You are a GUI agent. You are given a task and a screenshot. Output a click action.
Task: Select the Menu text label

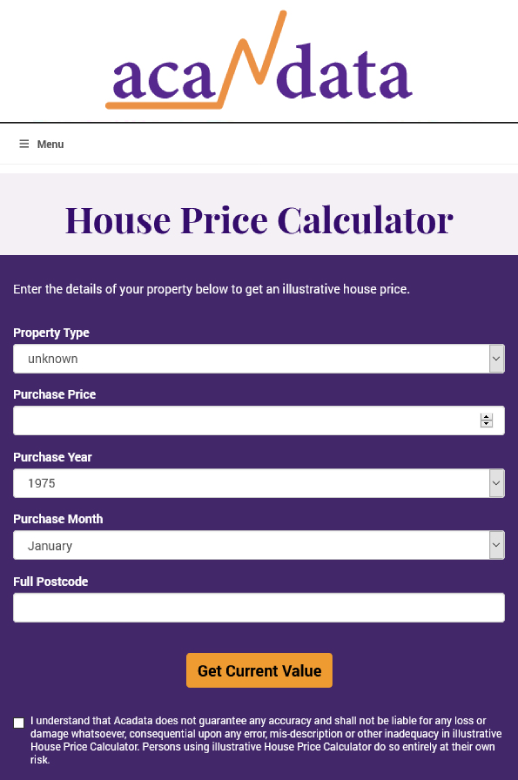click(x=50, y=144)
